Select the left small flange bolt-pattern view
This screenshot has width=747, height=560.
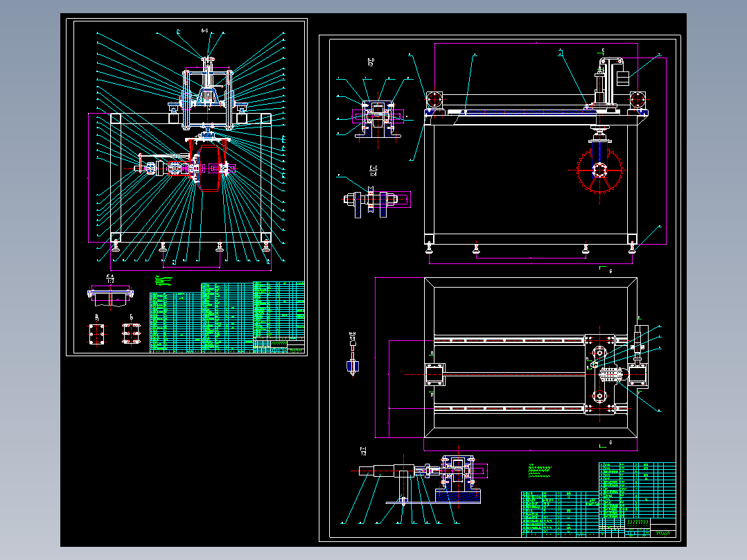tap(97, 334)
